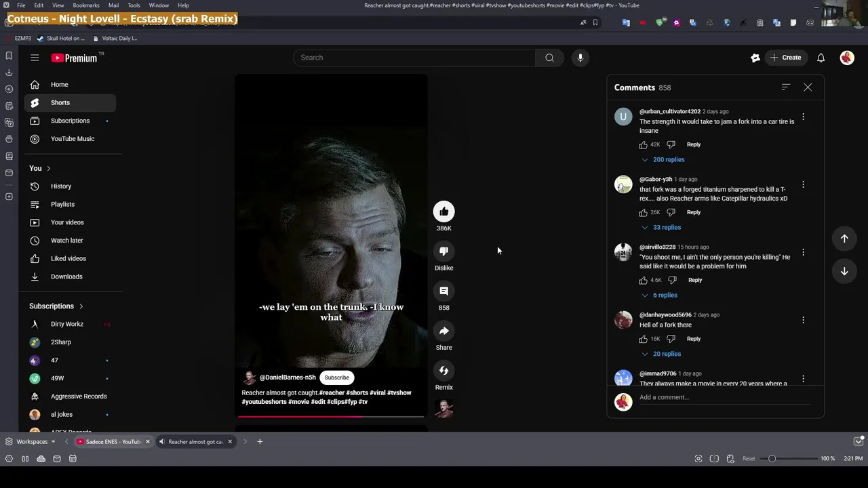
Task: Remix this short
Action: [x=443, y=371]
